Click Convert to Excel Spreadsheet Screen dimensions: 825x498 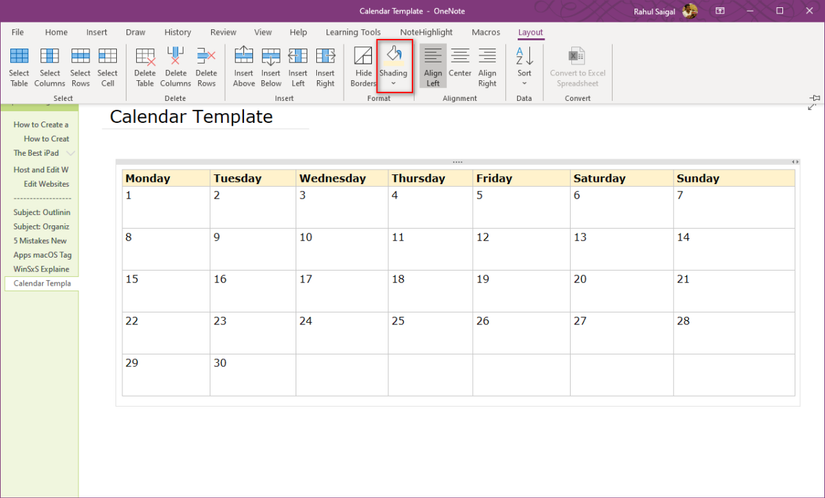click(578, 67)
